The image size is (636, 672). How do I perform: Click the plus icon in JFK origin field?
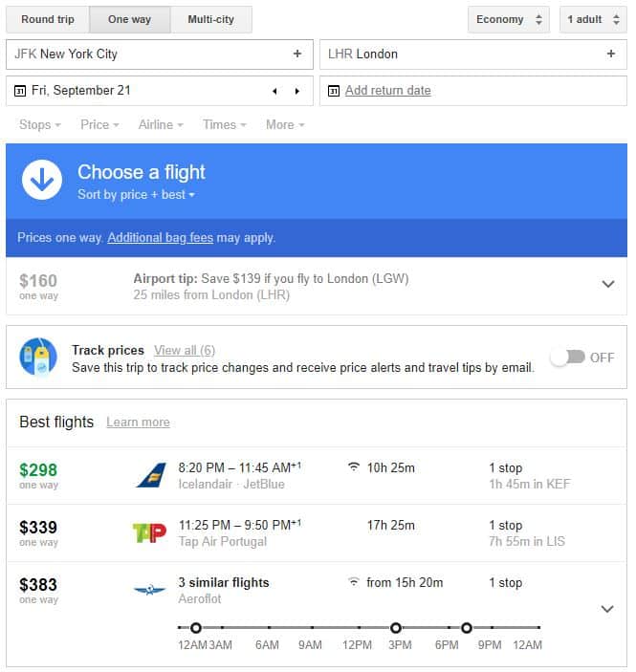click(x=297, y=54)
